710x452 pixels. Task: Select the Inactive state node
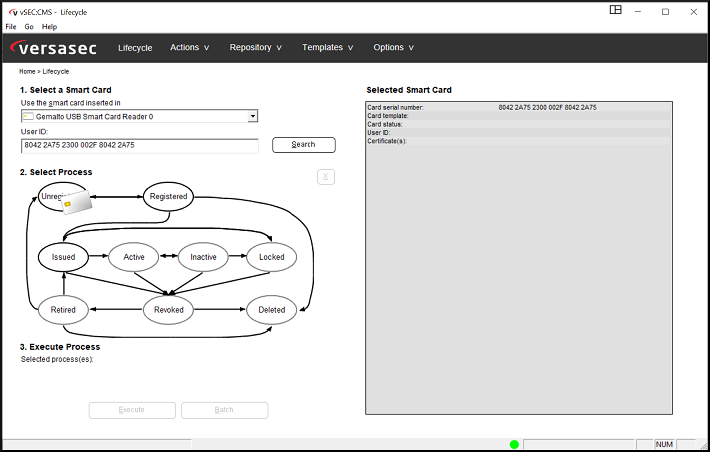(x=203, y=257)
